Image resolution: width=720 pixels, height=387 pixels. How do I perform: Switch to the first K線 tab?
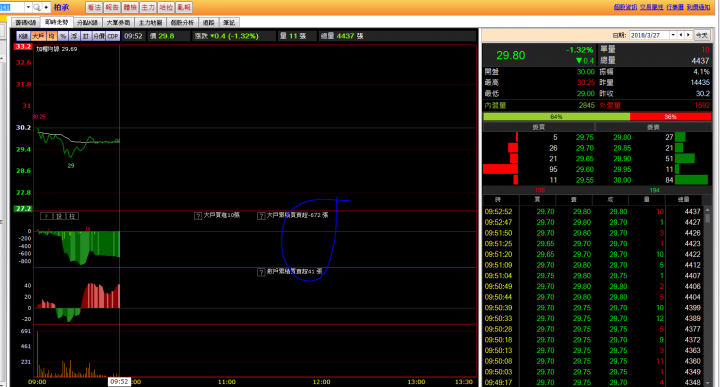[x=26, y=22]
